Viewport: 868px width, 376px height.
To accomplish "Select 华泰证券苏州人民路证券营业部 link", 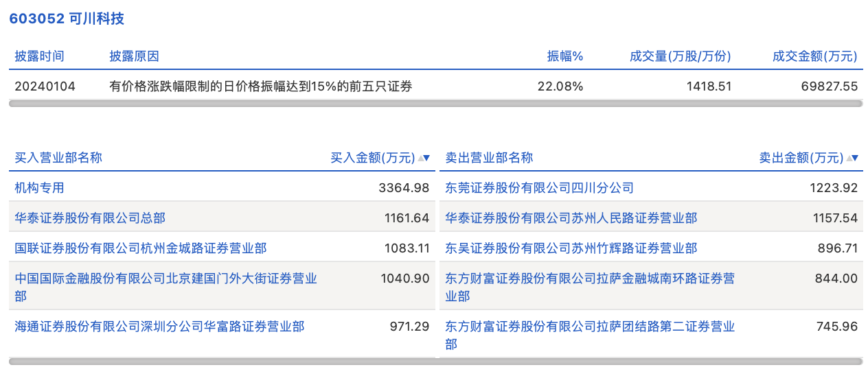I will coord(571,218).
